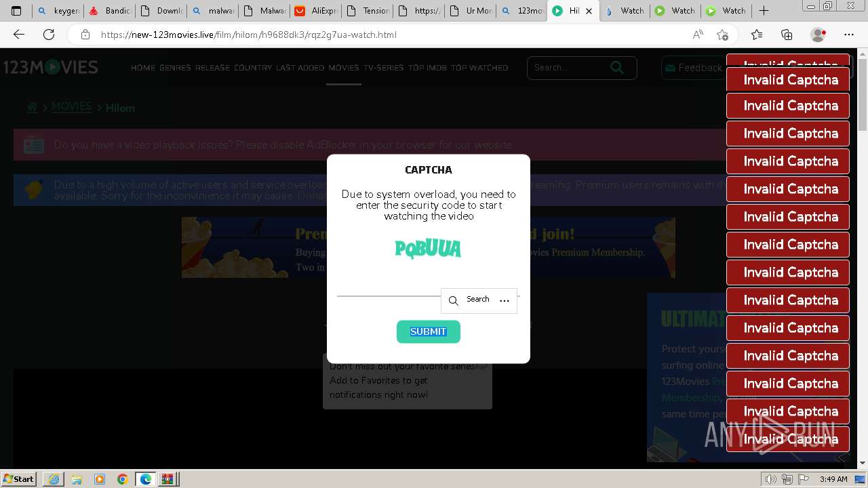The height and width of the screenshot is (488, 868).
Task: Open COUNTRY menu
Action: click(253, 68)
